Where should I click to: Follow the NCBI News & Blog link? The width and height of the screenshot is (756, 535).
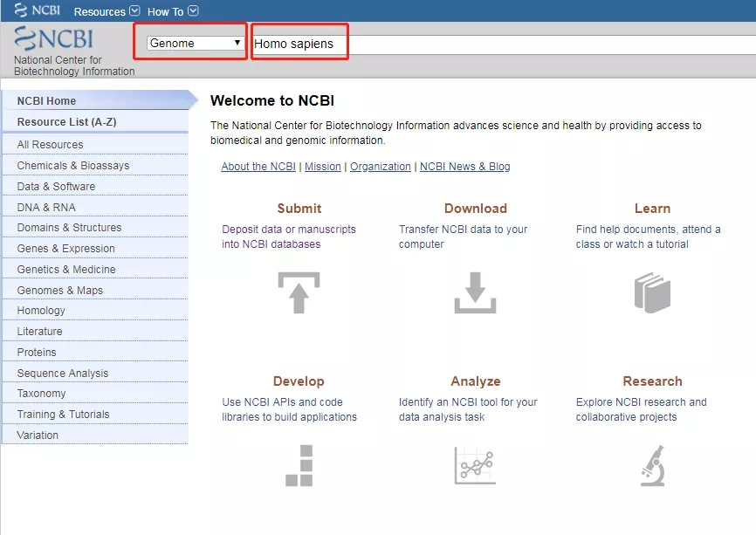click(x=464, y=167)
